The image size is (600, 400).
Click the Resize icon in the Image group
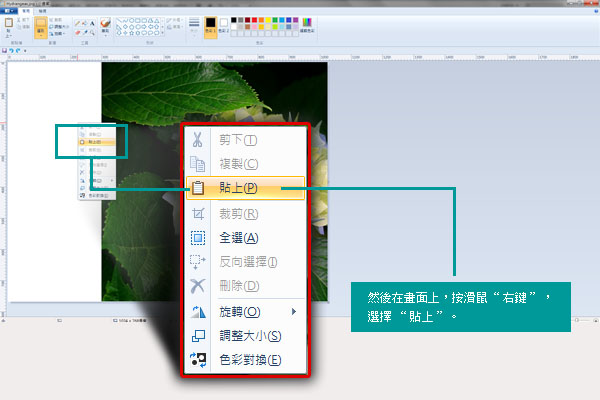pos(51,27)
